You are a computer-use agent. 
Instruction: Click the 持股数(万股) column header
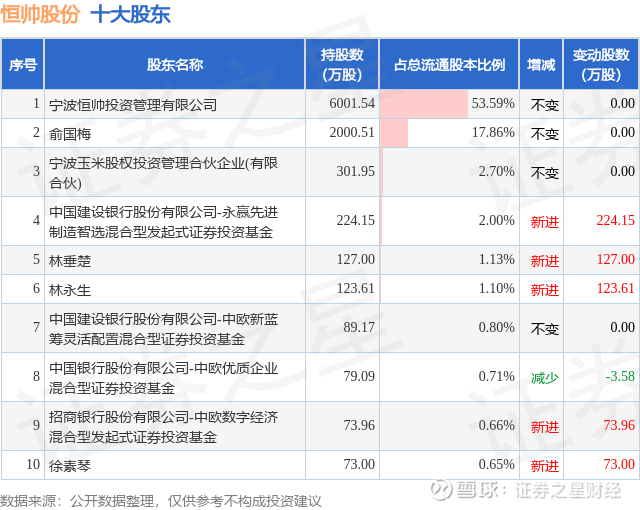342,64
